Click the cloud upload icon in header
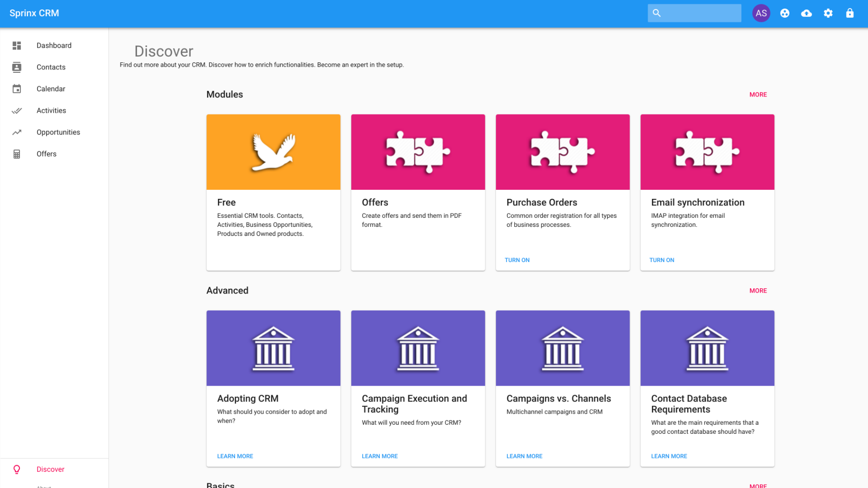This screenshot has width=868, height=488. click(806, 13)
